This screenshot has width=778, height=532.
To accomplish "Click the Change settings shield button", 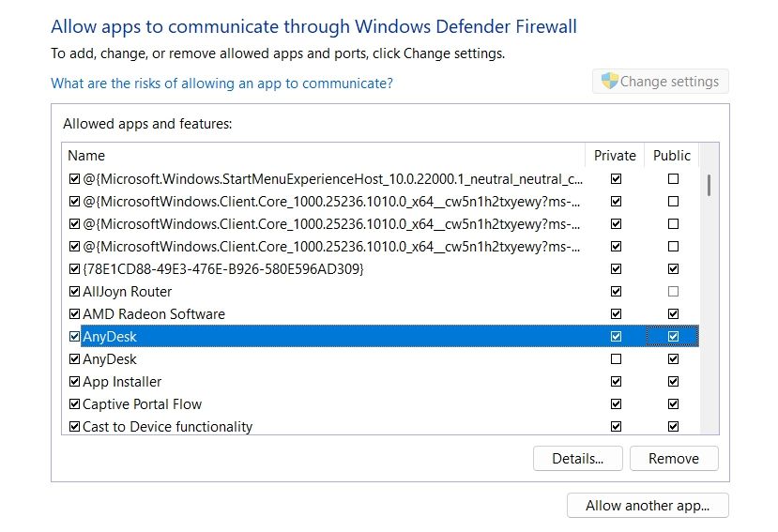I will [x=660, y=82].
